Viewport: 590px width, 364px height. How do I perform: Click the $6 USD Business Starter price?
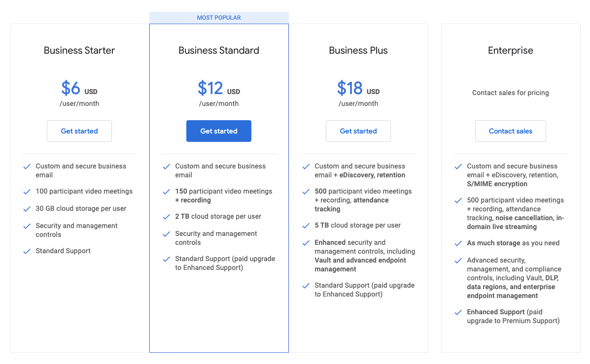[79, 89]
